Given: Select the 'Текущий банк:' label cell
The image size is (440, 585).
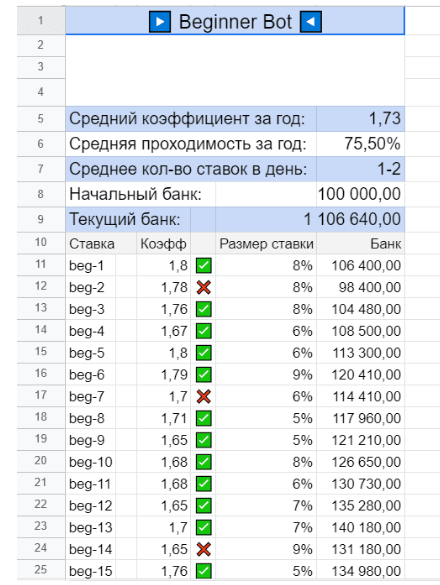Looking at the screenshot, I should 128,219.
